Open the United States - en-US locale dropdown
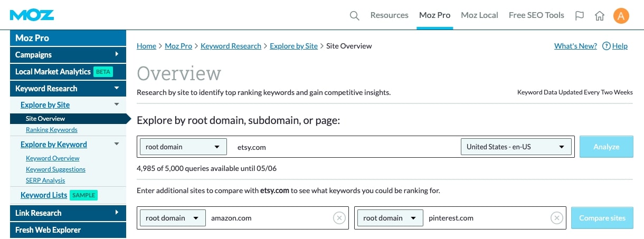644x239 pixels. point(516,147)
